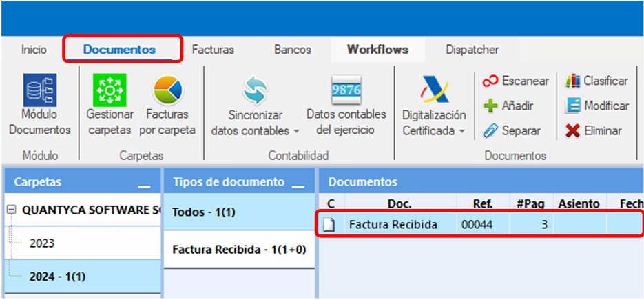Click the green plus Añadir icon
This screenshot has width=644, height=300.
[x=490, y=106]
